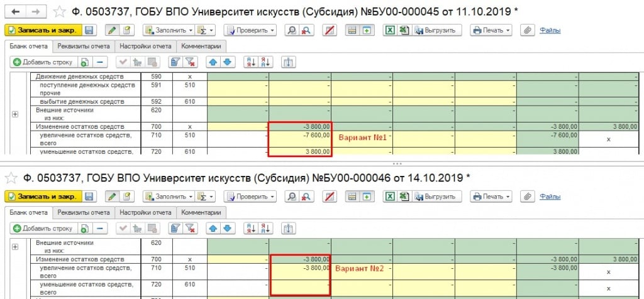Viewport: 644px width, 299px height.
Task: Move row down with blue arrow, report 000045
Action: click(227, 62)
